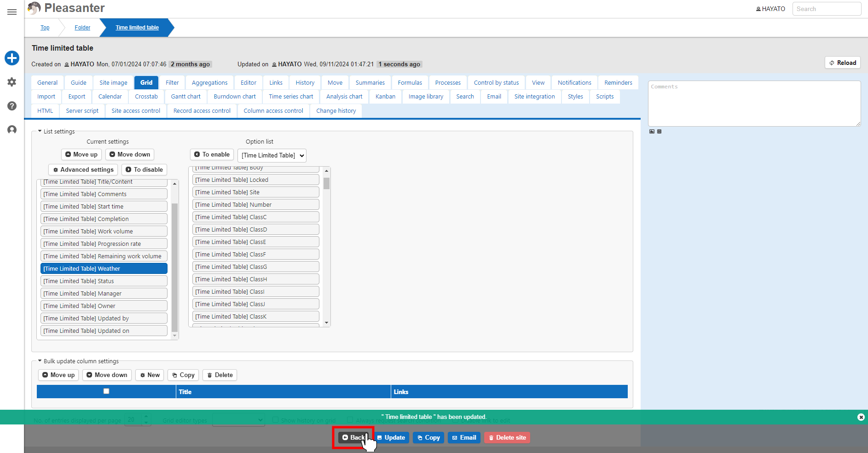The width and height of the screenshot is (868, 453).
Task: Click the Comments text area
Action: (x=754, y=104)
